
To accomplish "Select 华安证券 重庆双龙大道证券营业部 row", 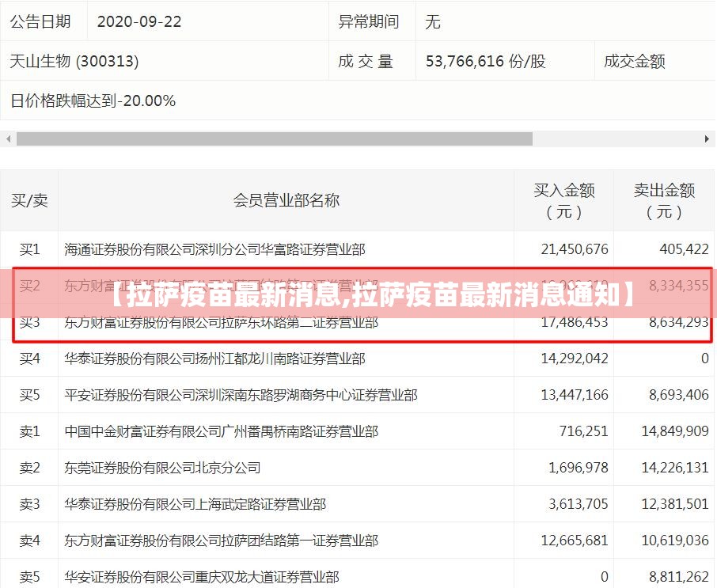I will tap(358, 574).
